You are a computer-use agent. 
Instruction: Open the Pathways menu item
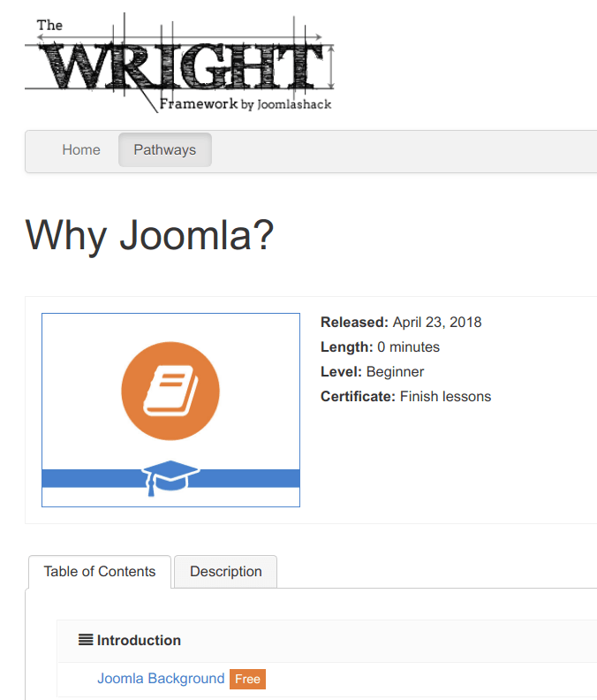pyautogui.click(x=164, y=150)
